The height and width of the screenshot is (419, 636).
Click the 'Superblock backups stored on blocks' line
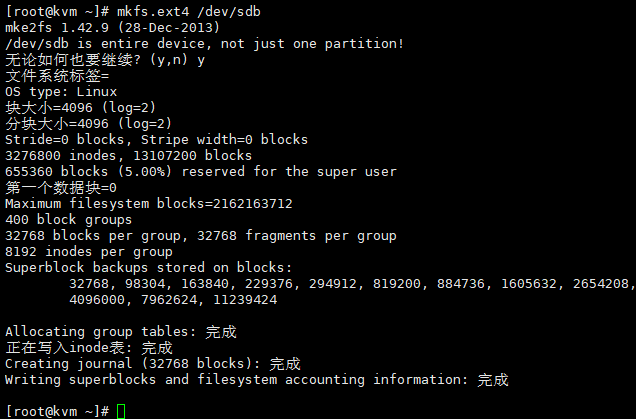[x=148, y=268]
